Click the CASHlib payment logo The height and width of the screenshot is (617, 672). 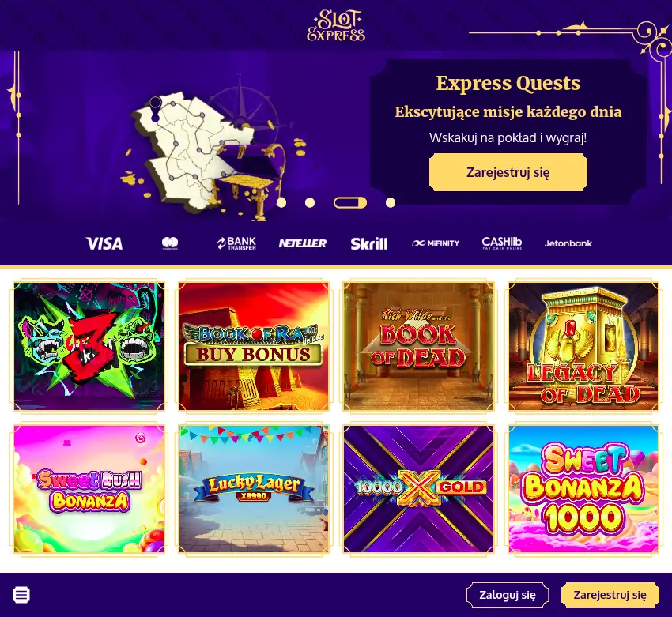pos(502,243)
